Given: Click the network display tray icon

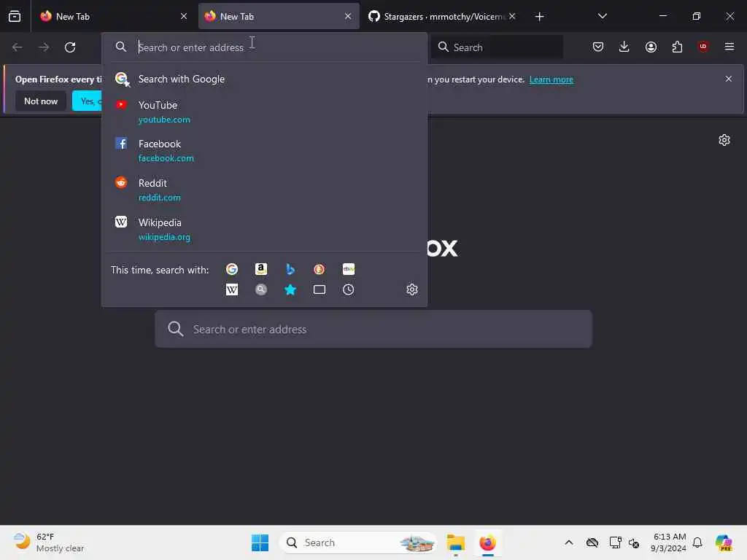Looking at the screenshot, I should (x=615, y=542).
